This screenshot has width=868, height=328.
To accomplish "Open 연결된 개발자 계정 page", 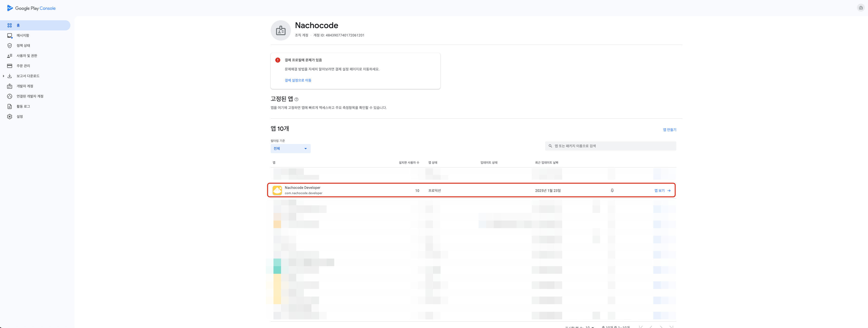I will click(30, 96).
